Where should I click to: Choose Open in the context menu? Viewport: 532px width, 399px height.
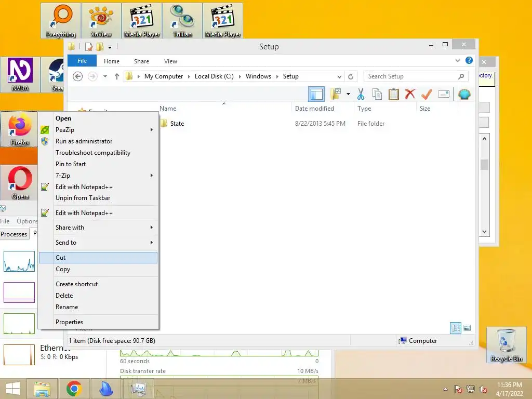98,118
